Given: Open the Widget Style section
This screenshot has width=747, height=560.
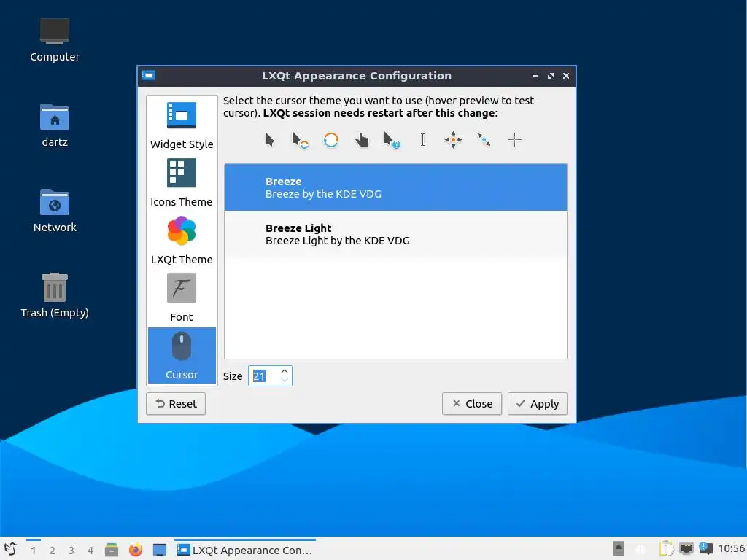Looking at the screenshot, I should click(182, 125).
